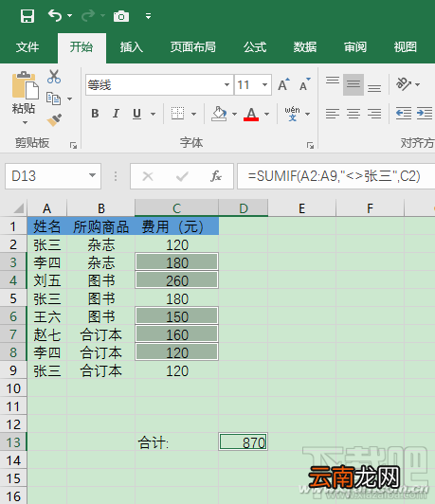The image size is (435, 504).
Task: Click the Decrease Indent icon
Action: coord(404,114)
